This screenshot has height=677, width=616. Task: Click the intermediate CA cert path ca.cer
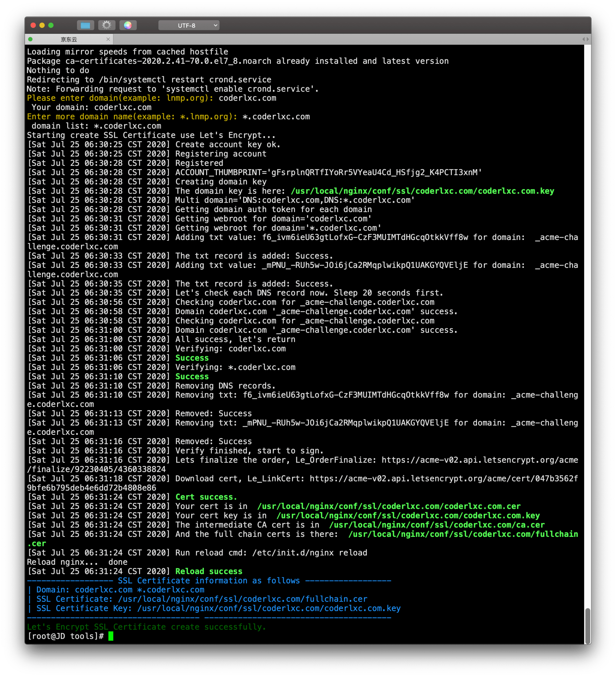(437, 525)
